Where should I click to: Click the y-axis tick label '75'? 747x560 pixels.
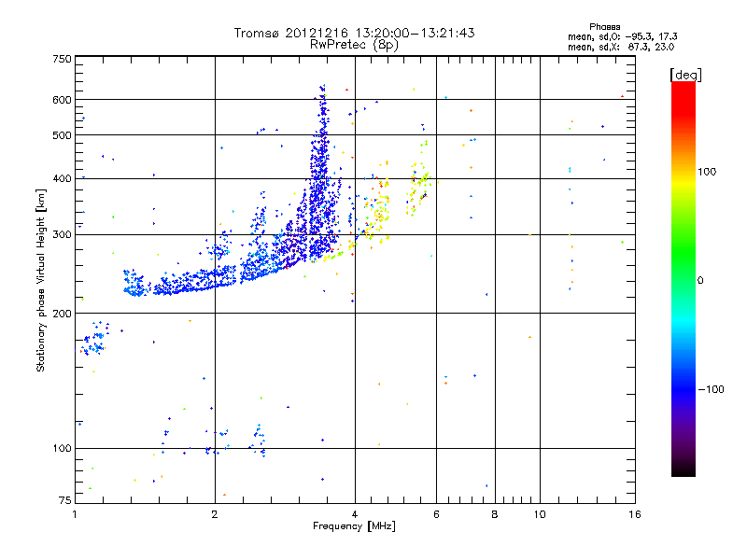[65, 500]
